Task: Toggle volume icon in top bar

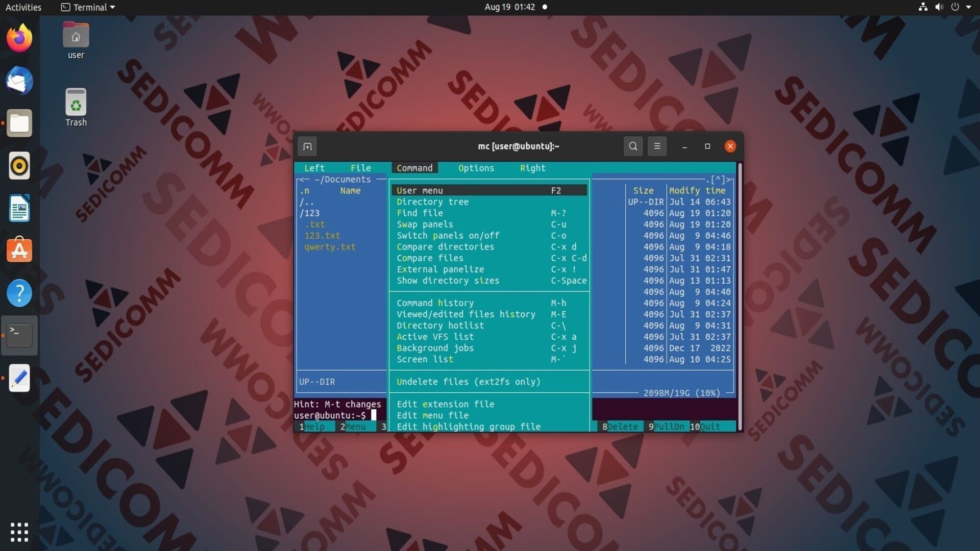Action: click(939, 7)
